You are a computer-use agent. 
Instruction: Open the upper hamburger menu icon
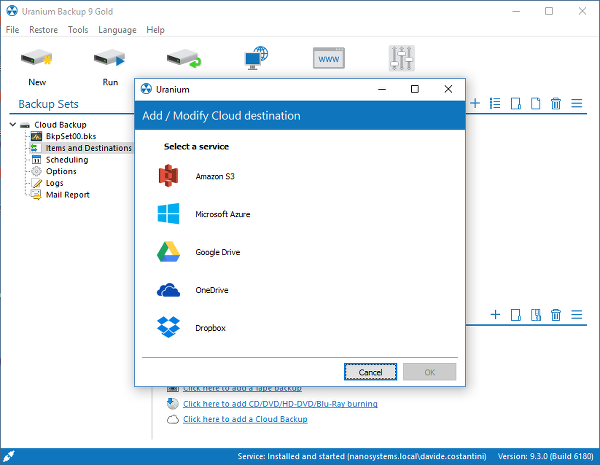coord(577,103)
